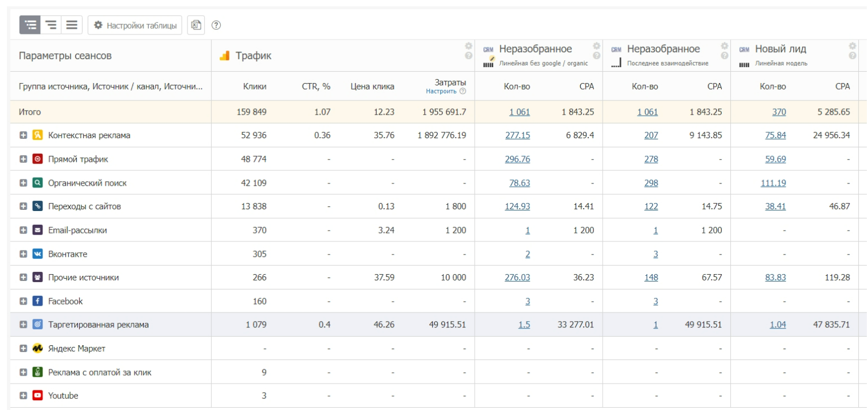The height and width of the screenshot is (410, 868).
Task: Expand the Контекстная реклама row
Action: (24, 135)
